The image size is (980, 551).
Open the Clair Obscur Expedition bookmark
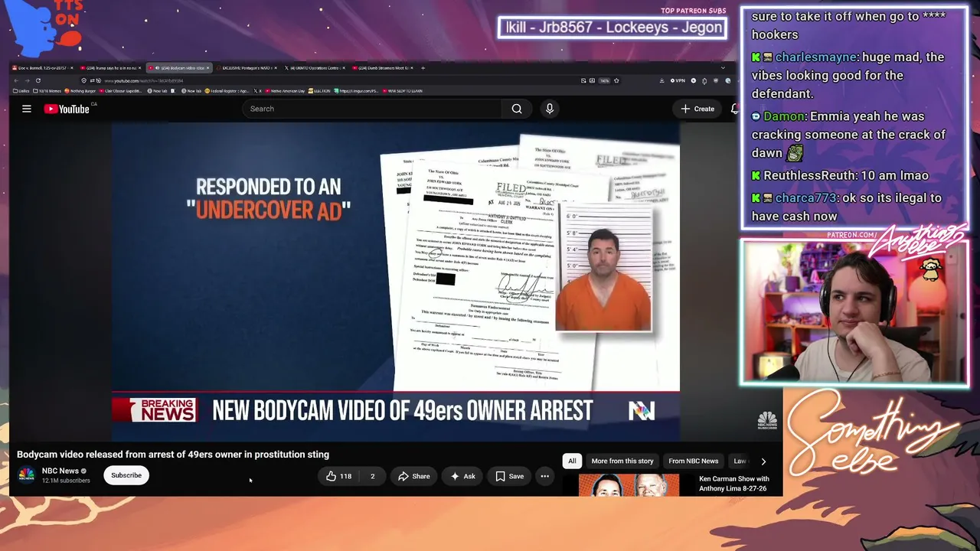coord(121,91)
